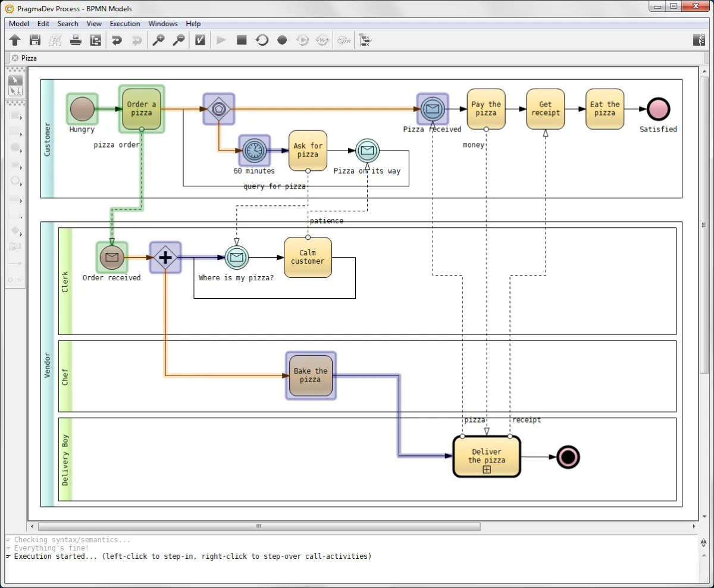Screen dimensions: 714x588
Task: Restart execution with the circular arrow icon
Action: (x=262, y=40)
